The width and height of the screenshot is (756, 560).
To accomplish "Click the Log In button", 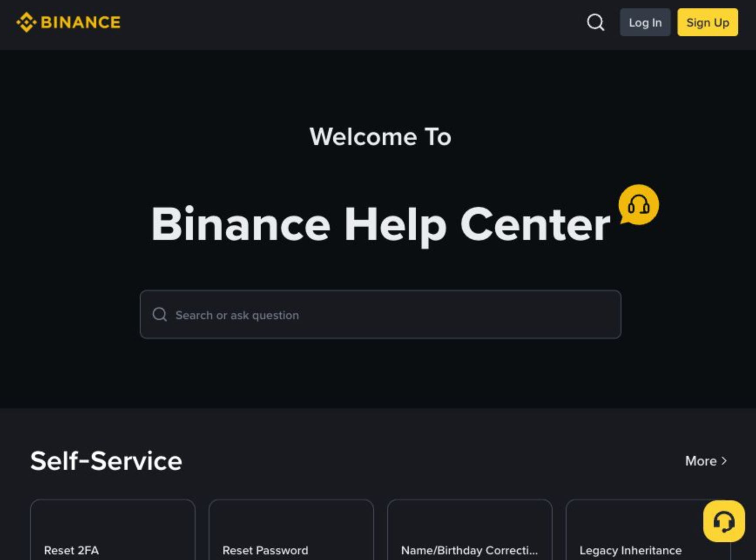I will tap(645, 22).
